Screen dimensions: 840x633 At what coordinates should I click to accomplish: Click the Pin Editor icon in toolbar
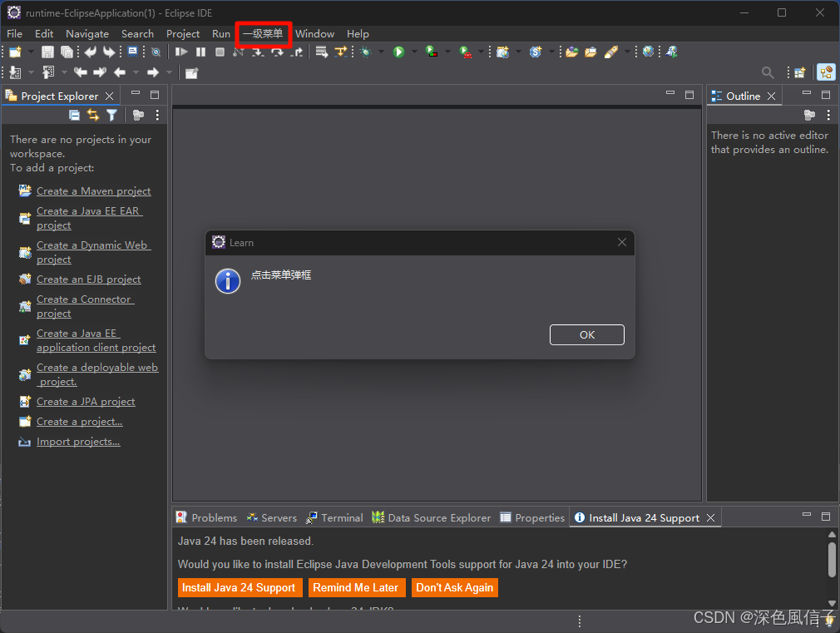click(x=191, y=73)
